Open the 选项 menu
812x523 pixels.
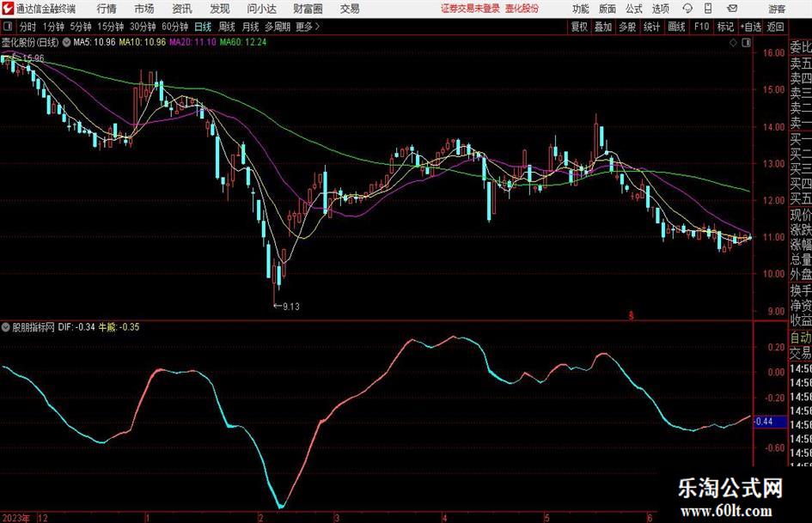(x=660, y=9)
